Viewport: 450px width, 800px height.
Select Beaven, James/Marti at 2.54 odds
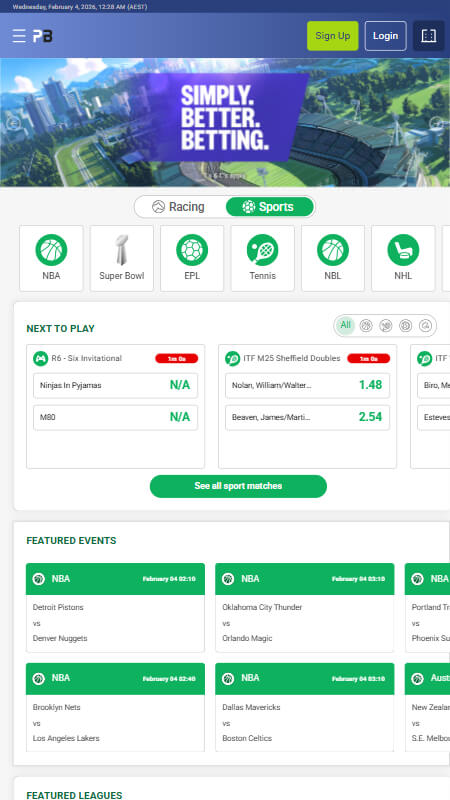(x=307, y=417)
